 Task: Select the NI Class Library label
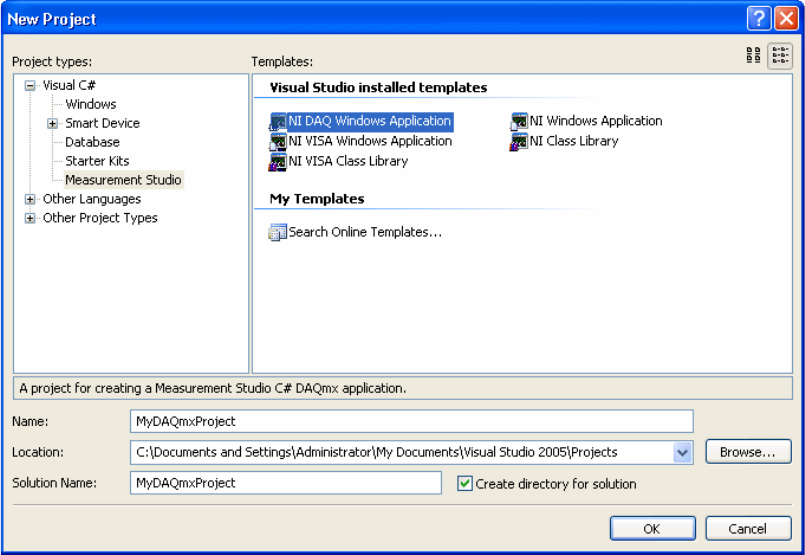tap(574, 141)
